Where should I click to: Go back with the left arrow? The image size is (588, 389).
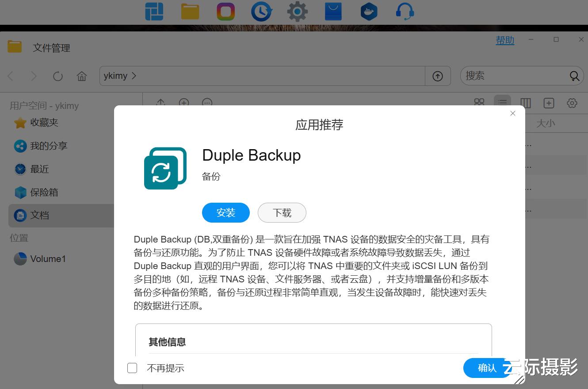[11, 76]
